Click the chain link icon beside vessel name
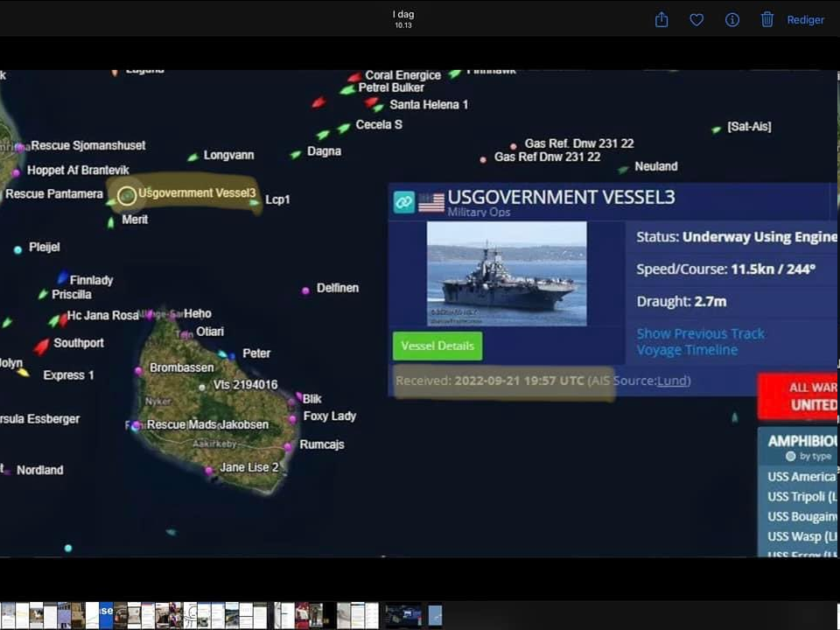This screenshot has width=840, height=630. click(x=404, y=202)
